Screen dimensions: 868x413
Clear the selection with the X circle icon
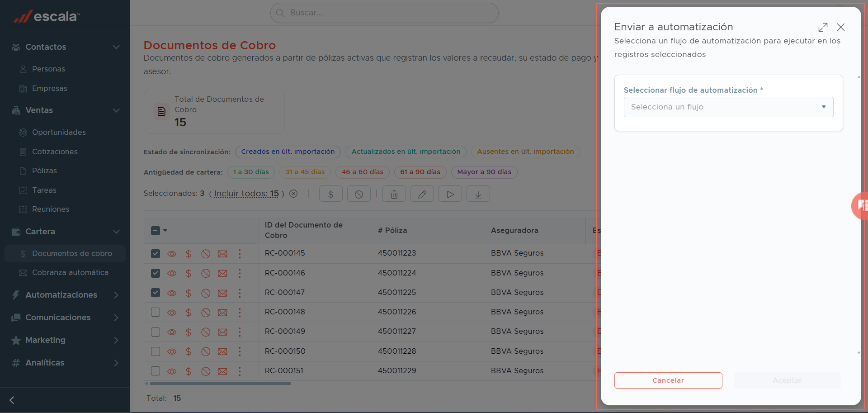coord(293,194)
